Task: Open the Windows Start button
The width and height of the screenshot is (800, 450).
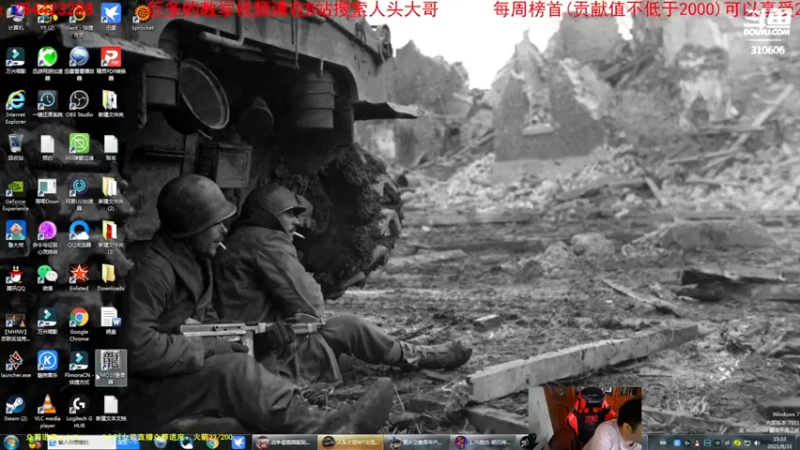Action: tap(11, 442)
